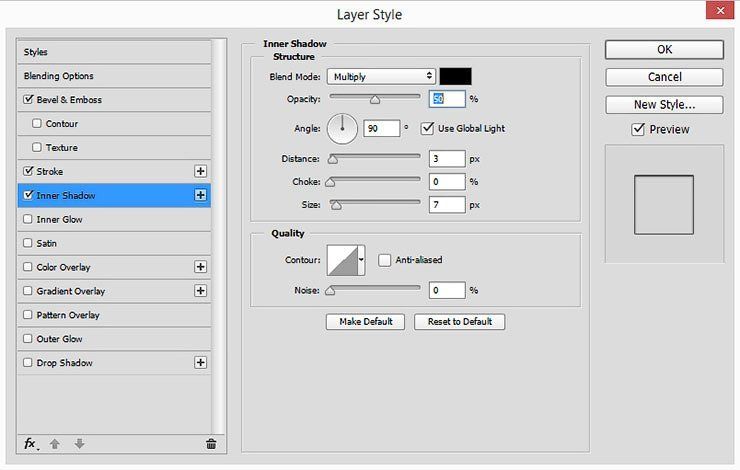Select the Stroke effect row
This screenshot has width=740, height=470.
coord(114,171)
